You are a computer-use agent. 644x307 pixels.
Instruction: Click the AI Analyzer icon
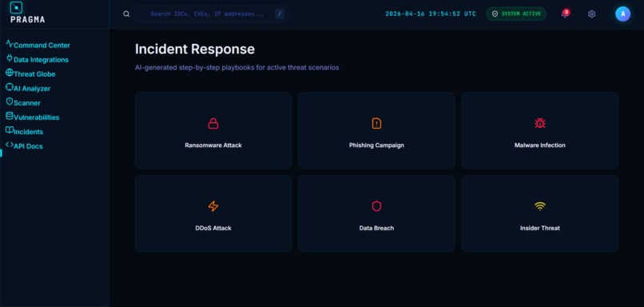(10, 86)
